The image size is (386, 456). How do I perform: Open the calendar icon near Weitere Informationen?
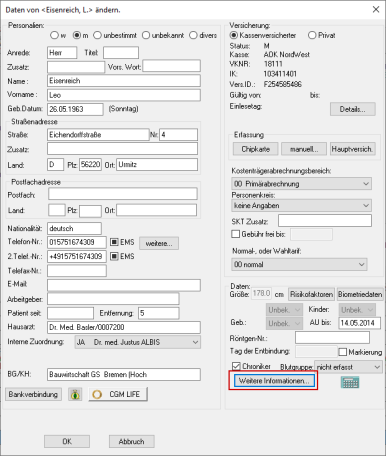tap(350, 382)
